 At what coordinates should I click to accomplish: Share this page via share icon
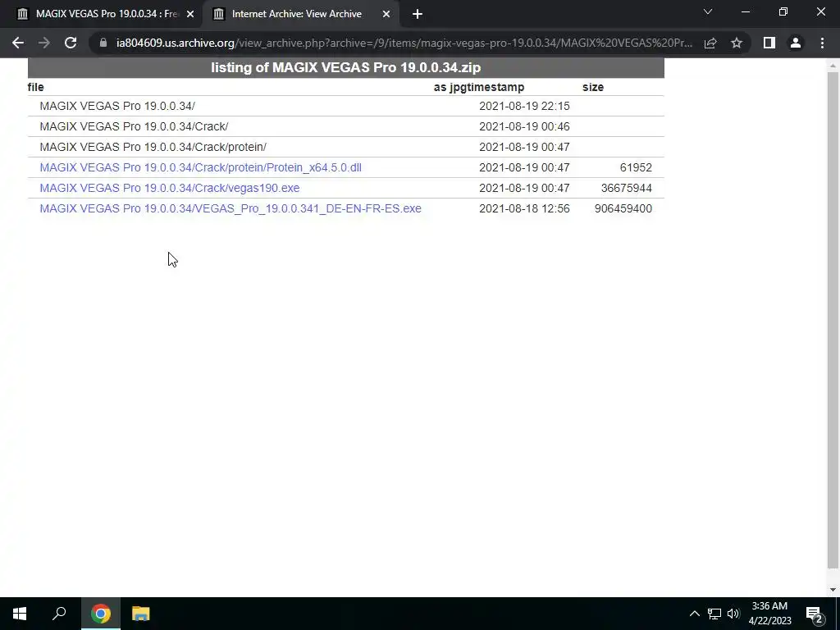pyautogui.click(x=710, y=43)
